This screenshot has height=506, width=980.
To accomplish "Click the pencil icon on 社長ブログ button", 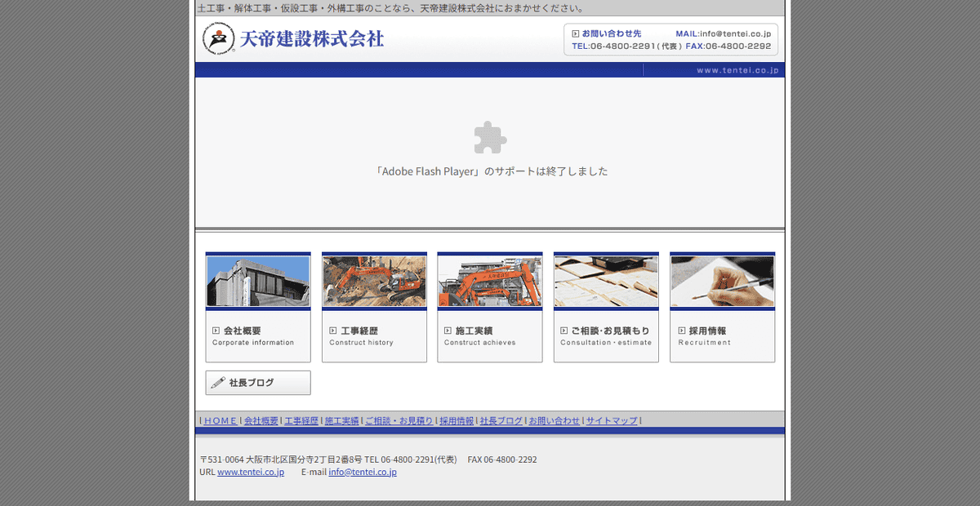I will (216, 382).
